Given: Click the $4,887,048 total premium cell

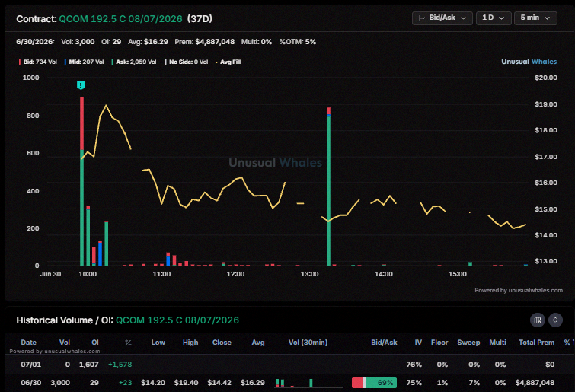Looking at the screenshot, I should tap(535, 383).
